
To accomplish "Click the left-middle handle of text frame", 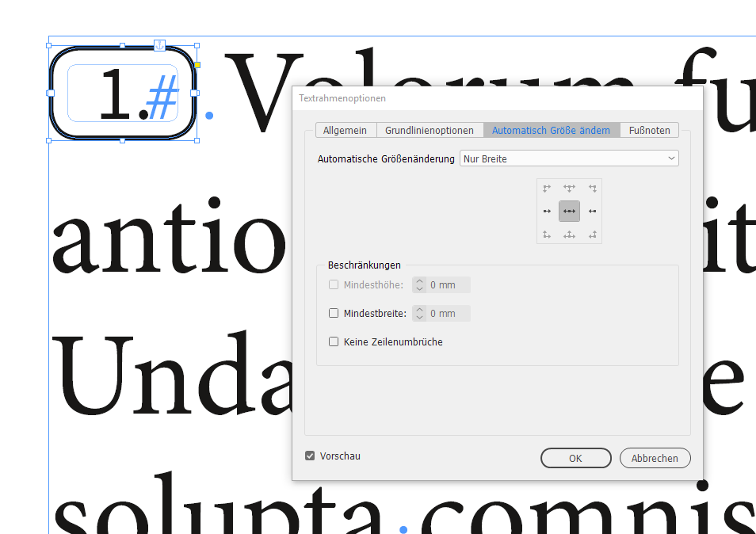I will [50, 93].
